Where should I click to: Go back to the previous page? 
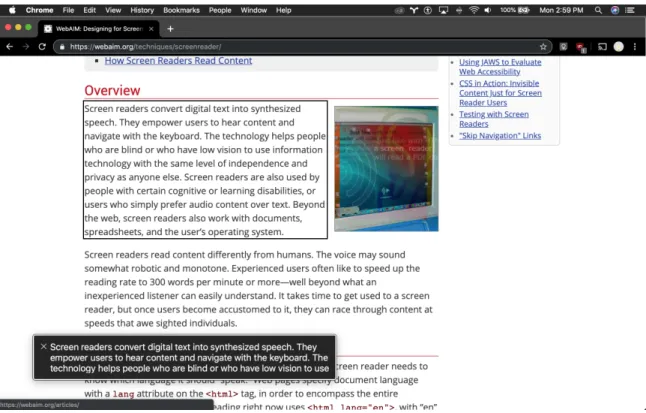[x=9, y=47]
